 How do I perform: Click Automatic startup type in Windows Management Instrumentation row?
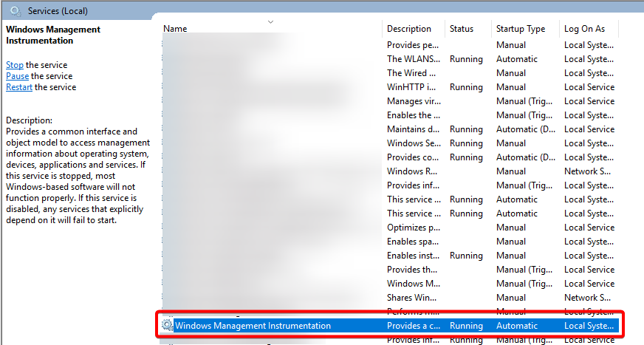pyautogui.click(x=517, y=326)
